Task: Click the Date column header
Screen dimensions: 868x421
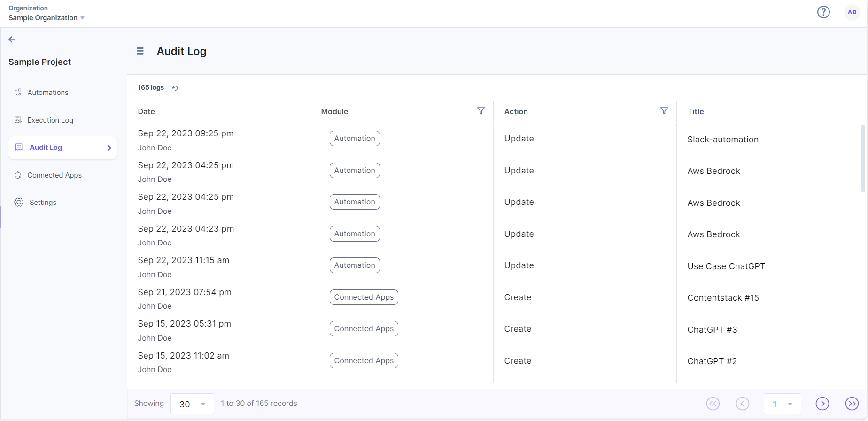Action: click(x=147, y=112)
